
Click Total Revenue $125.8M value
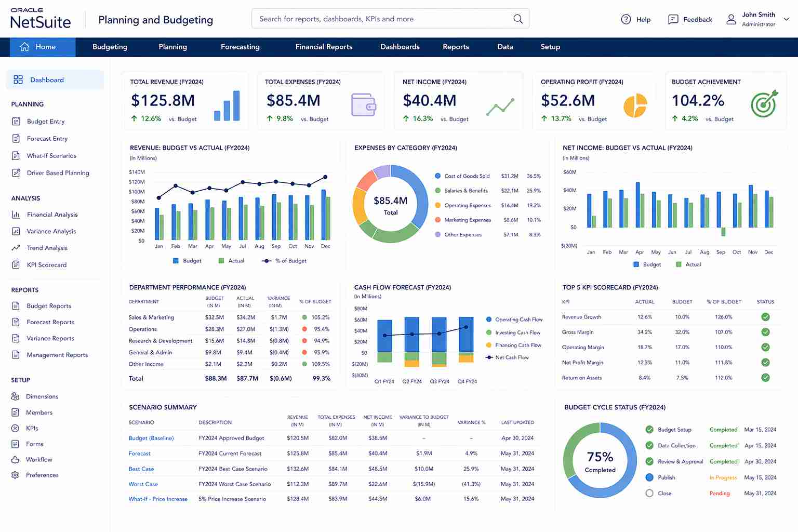click(163, 100)
